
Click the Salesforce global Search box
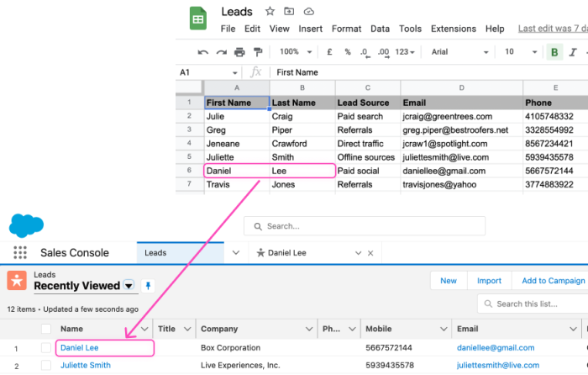[x=365, y=226]
